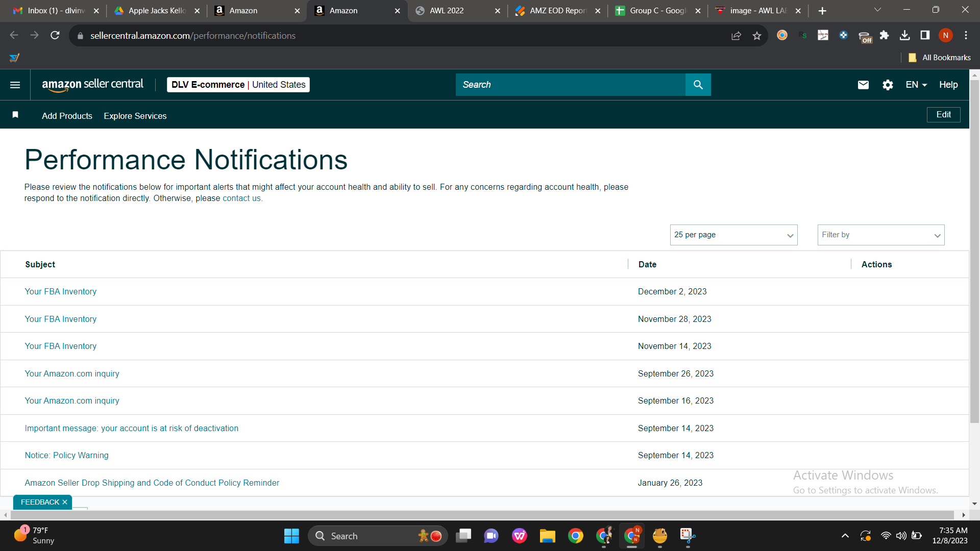This screenshot has width=980, height=551.
Task: Close the AWL 2022 tab
Action: click(497, 11)
